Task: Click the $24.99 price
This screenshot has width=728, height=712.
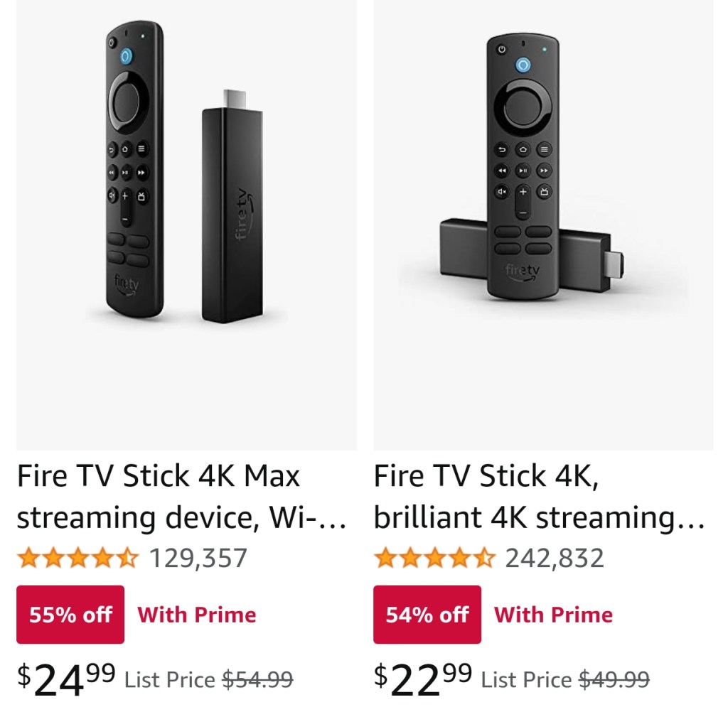Action: [66, 680]
